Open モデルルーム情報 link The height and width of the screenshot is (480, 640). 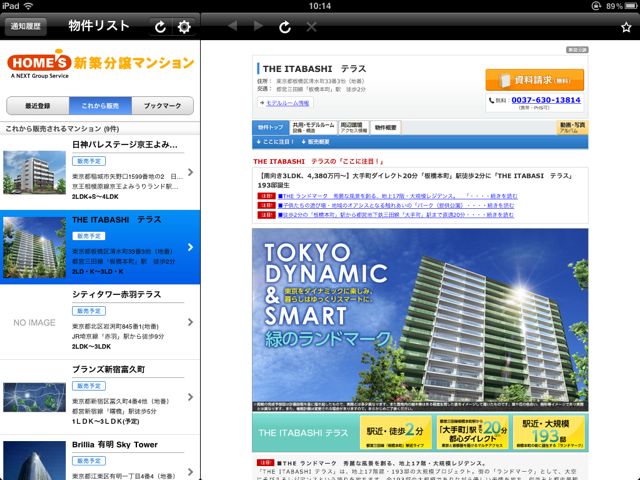point(287,103)
